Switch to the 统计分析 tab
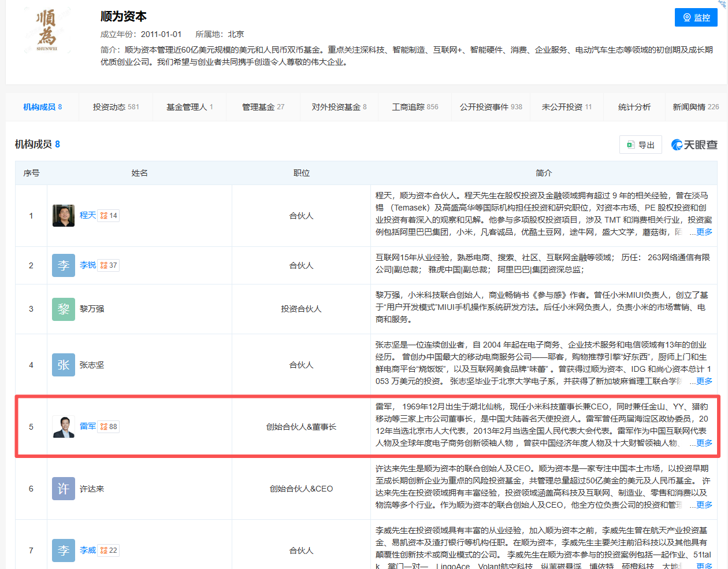The width and height of the screenshot is (728, 569). coord(634,107)
